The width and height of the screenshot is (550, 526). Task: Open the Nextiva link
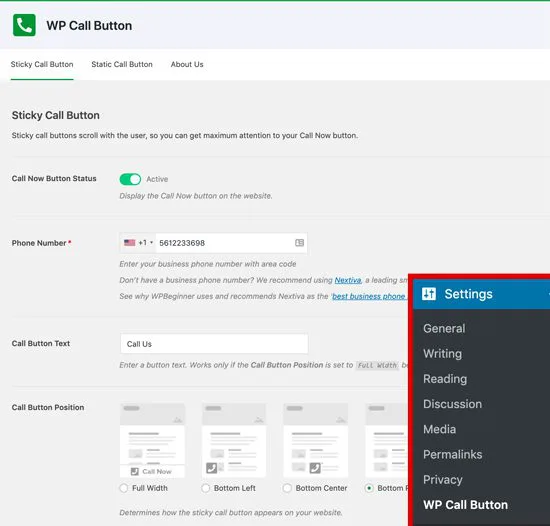point(348,280)
